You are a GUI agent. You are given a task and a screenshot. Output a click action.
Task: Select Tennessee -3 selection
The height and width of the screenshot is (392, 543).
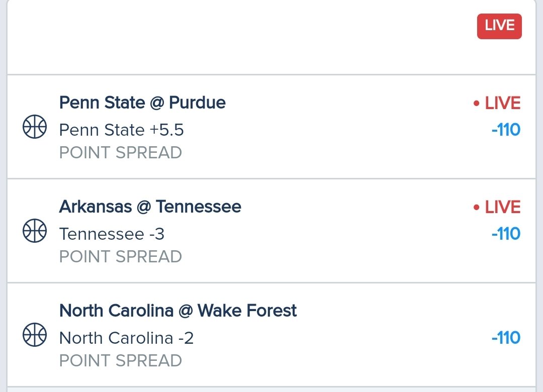pos(112,234)
